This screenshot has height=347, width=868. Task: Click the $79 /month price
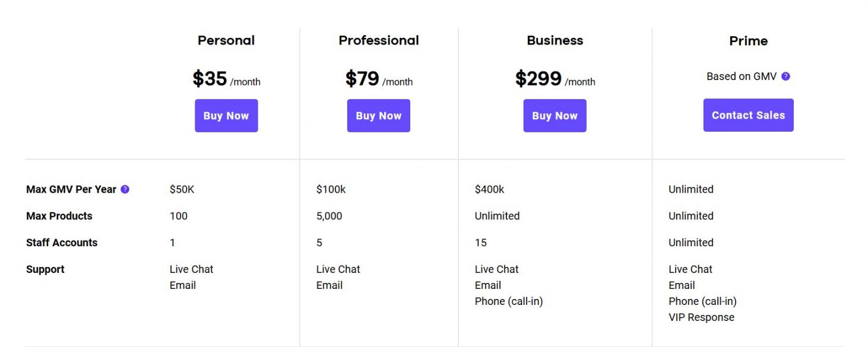[x=379, y=79]
